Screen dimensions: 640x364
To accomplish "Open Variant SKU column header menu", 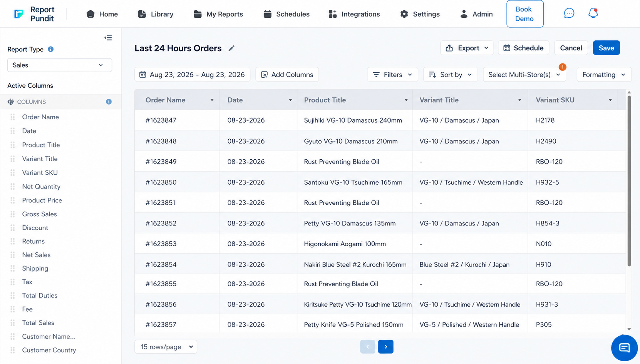I will [x=610, y=100].
